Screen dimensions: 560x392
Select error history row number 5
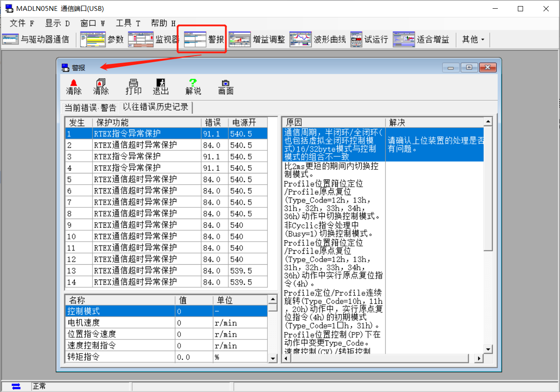[166, 179]
